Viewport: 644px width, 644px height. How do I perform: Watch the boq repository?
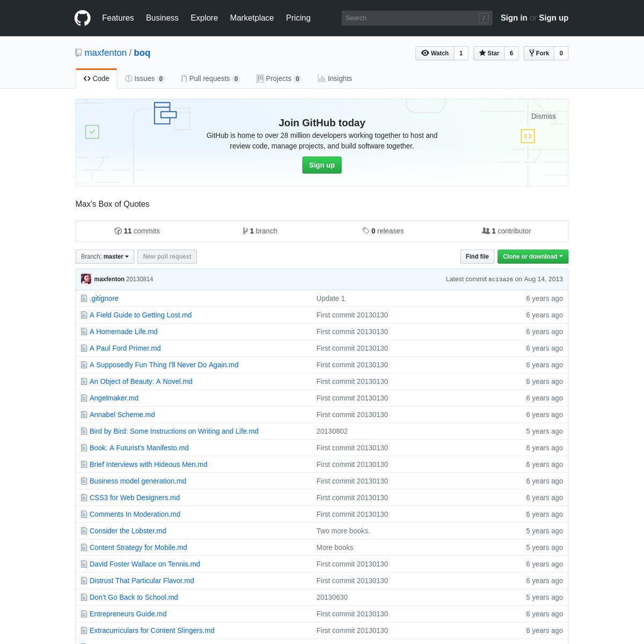click(x=435, y=53)
